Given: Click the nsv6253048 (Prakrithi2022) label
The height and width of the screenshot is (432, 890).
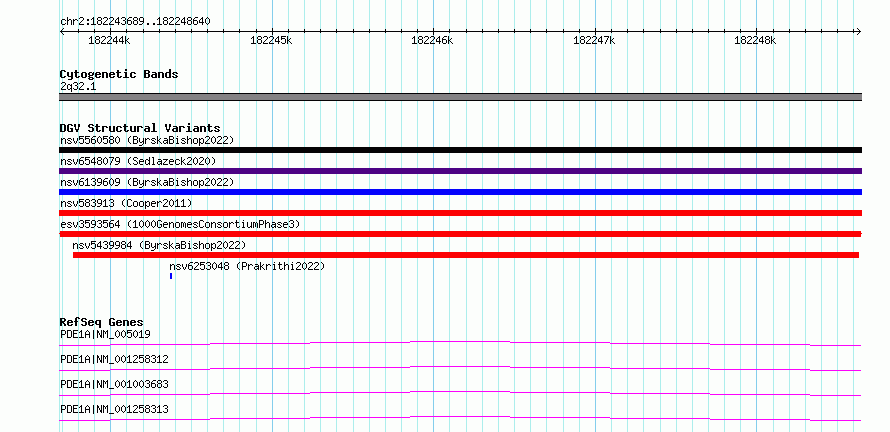Looking at the screenshot, I should tap(247, 266).
